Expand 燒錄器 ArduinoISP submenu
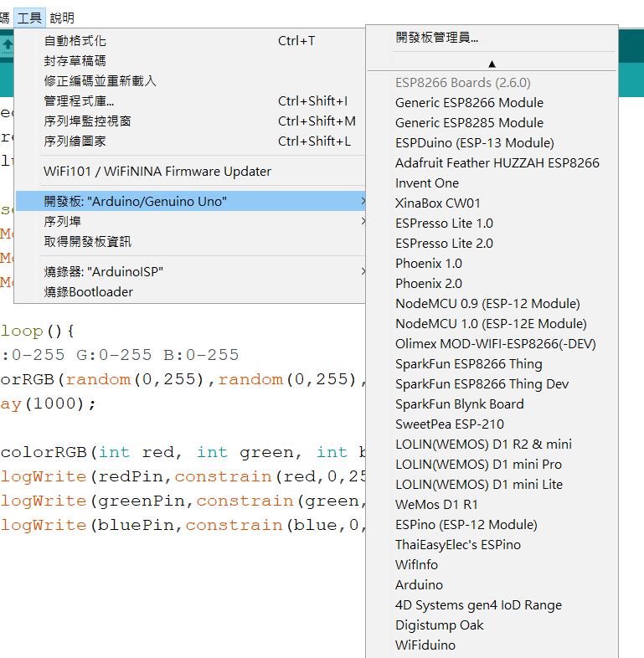Screen dimensions: 644x658 (x=190, y=271)
